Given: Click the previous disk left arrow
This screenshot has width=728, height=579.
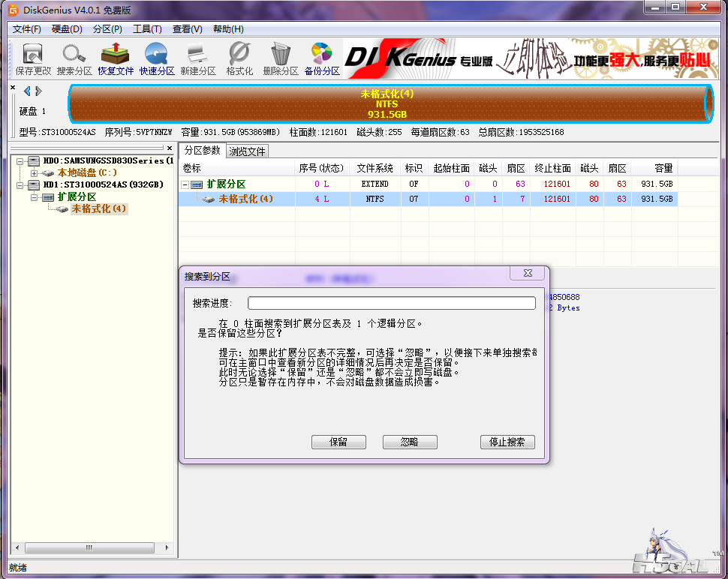Looking at the screenshot, I should (x=27, y=91).
